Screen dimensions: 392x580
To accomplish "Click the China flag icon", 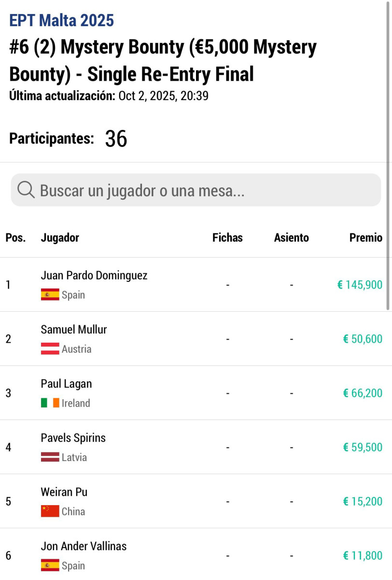I will [x=50, y=511].
